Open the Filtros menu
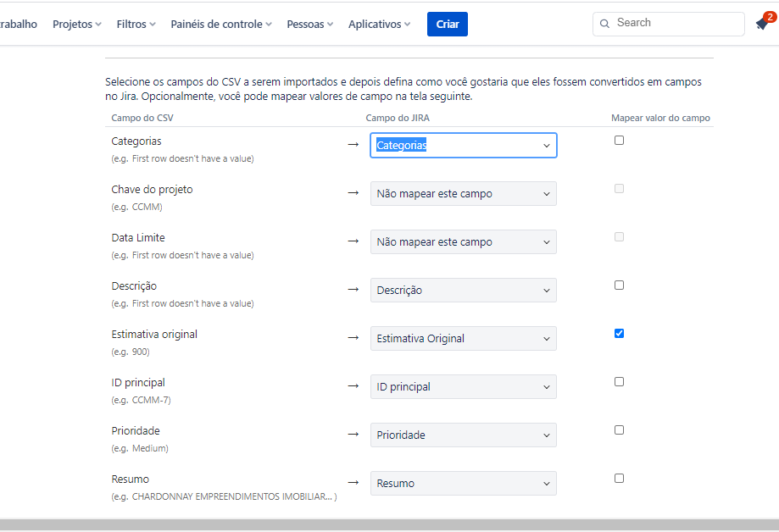Viewport: 779px width, 532px height. [136, 24]
